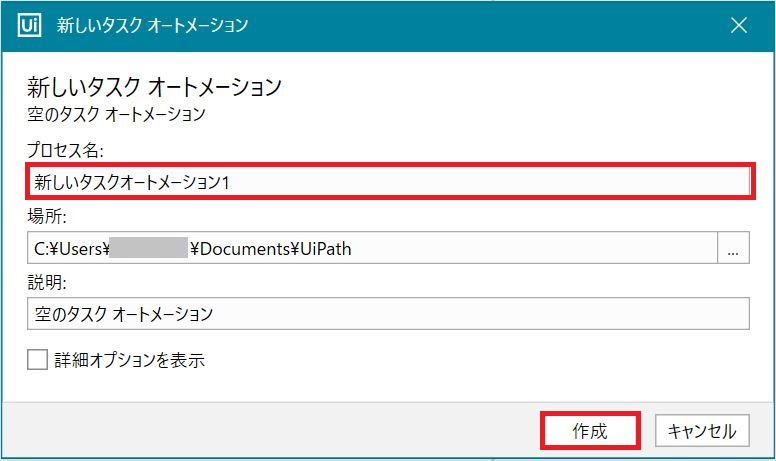776x461 pixels.
Task: Close the 新しいタスク オートメーション dialog
Action: click(x=739, y=25)
